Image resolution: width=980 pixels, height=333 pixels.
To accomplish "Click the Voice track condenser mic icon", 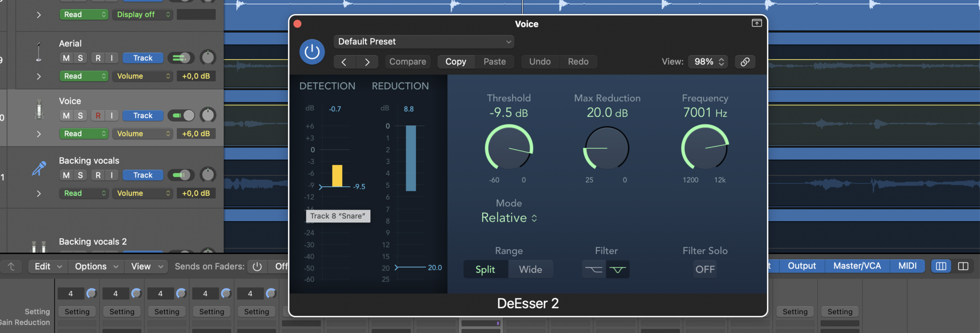I will point(39,110).
